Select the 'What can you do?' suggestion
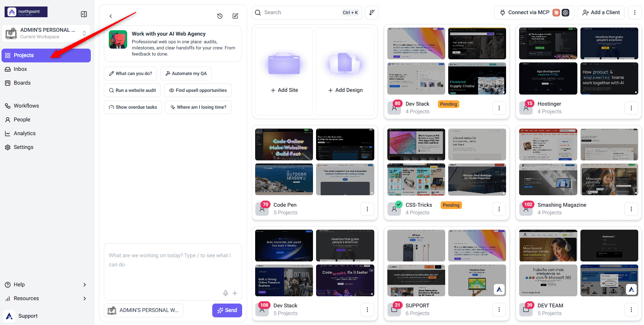Viewport: 644px width, 325px height. 130,73
